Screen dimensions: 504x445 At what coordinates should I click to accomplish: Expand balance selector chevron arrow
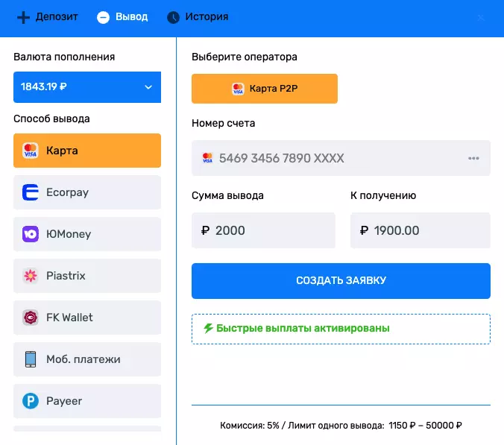(x=148, y=87)
